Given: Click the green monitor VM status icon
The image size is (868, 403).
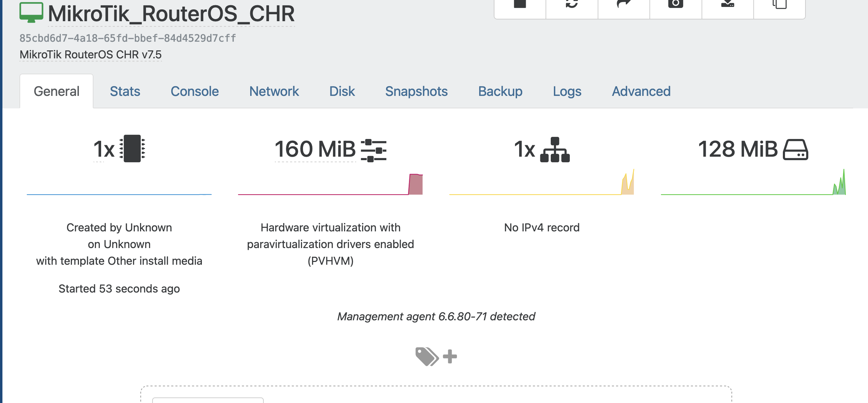Looking at the screenshot, I should (31, 13).
